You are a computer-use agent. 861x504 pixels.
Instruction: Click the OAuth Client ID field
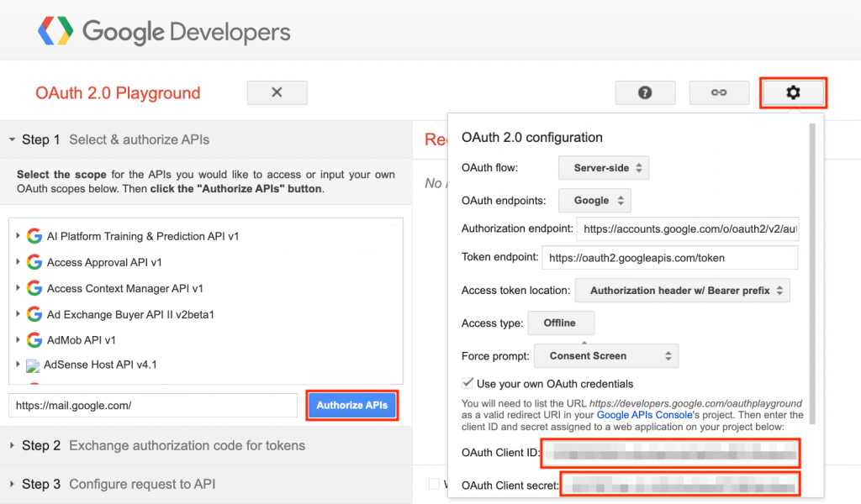point(670,453)
